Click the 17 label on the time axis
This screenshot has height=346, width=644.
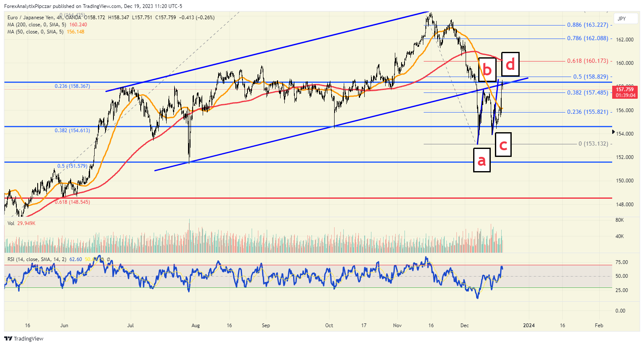pyautogui.click(x=364, y=325)
